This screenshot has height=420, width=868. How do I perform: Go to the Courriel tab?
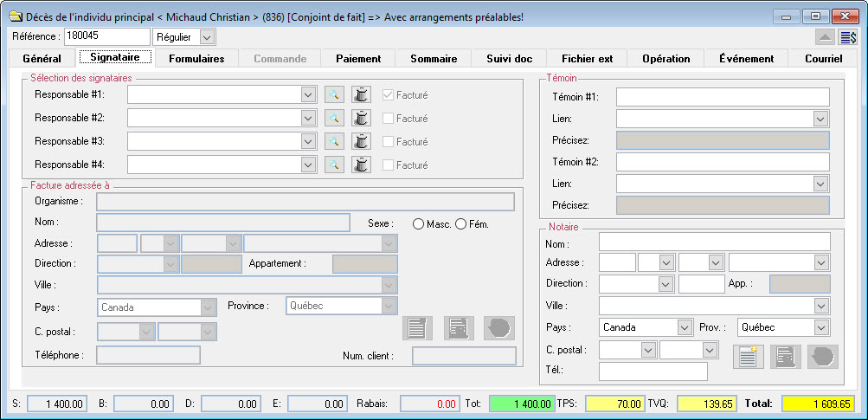pyautogui.click(x=823, y=58)
